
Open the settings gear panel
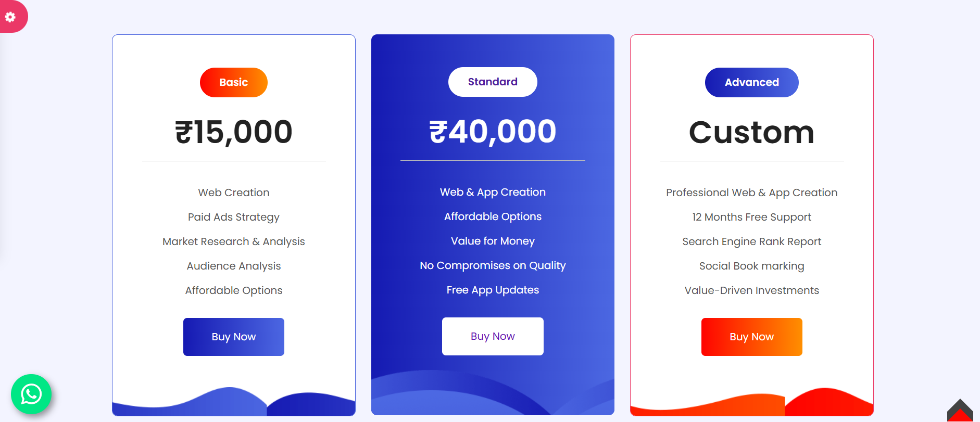pos(10,17)
